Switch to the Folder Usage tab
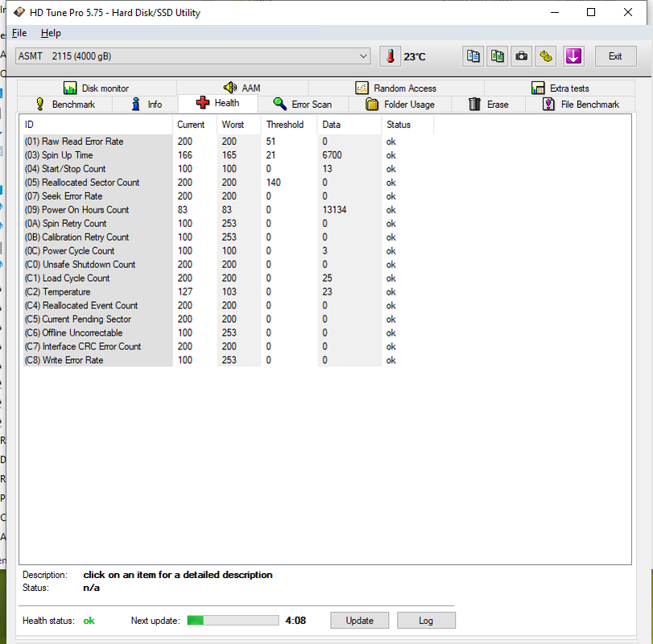Screen dimensions: 653x644 [x=400, y=104]
